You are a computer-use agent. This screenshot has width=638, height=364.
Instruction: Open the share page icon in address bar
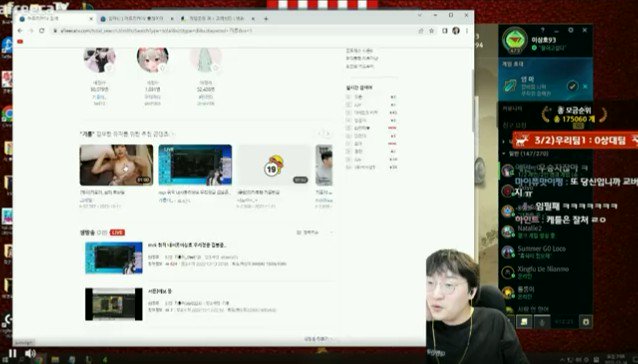tap(421, 31)
